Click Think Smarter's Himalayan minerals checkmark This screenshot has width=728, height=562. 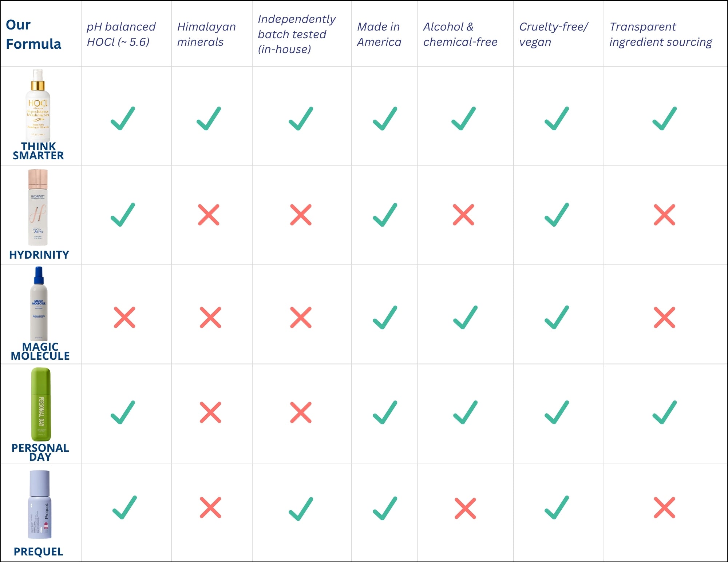209,119
